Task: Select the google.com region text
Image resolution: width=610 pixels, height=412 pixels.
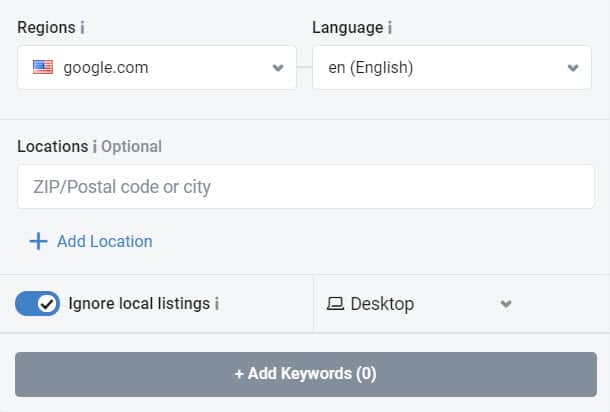Action: [105, 68]
